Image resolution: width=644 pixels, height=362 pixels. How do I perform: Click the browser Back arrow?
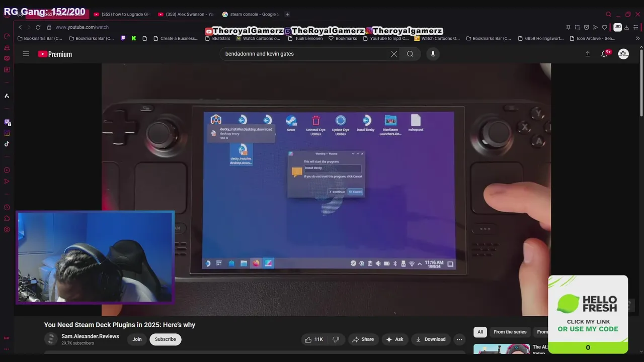(20, 27)
